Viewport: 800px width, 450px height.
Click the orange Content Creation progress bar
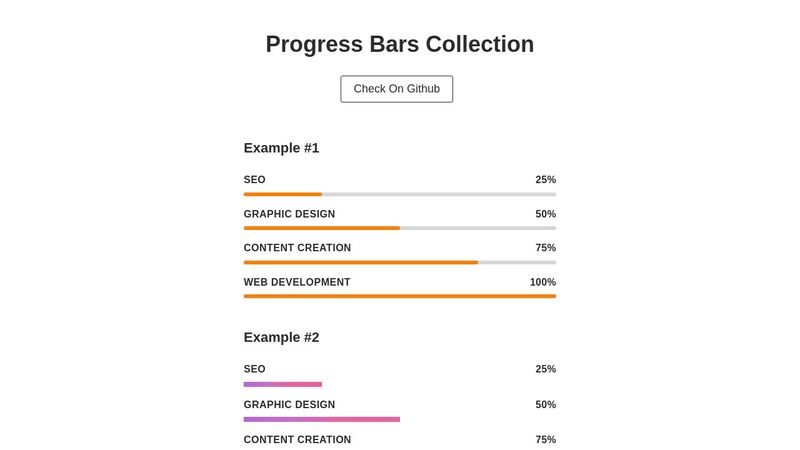(x=361, y=262)
